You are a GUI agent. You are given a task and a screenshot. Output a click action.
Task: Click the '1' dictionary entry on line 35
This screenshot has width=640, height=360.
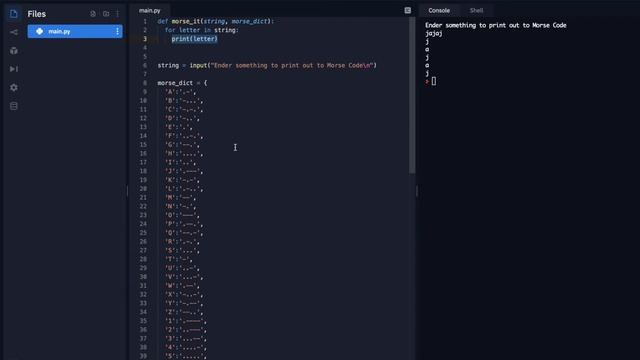click(x=186, y=321)
